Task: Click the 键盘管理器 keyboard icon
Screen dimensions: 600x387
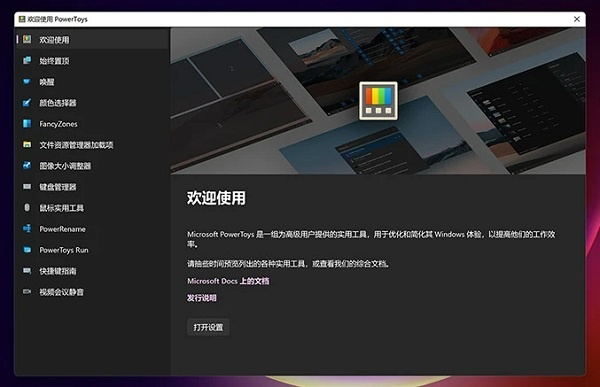Action: point(27,186)
